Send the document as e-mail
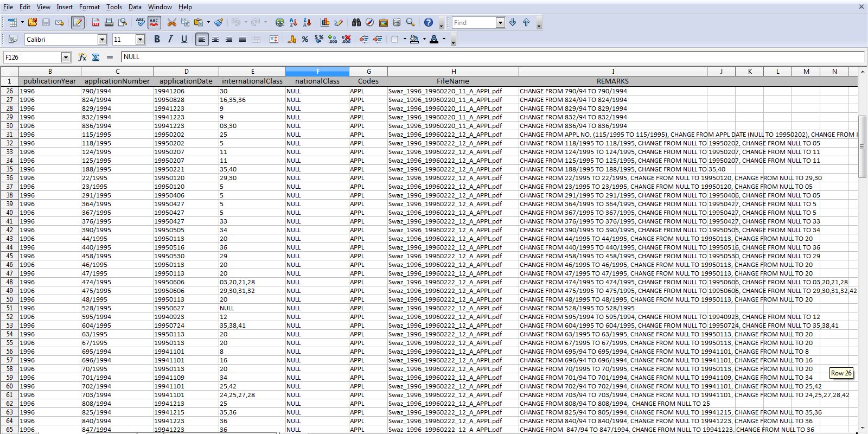 pos(60,22)
